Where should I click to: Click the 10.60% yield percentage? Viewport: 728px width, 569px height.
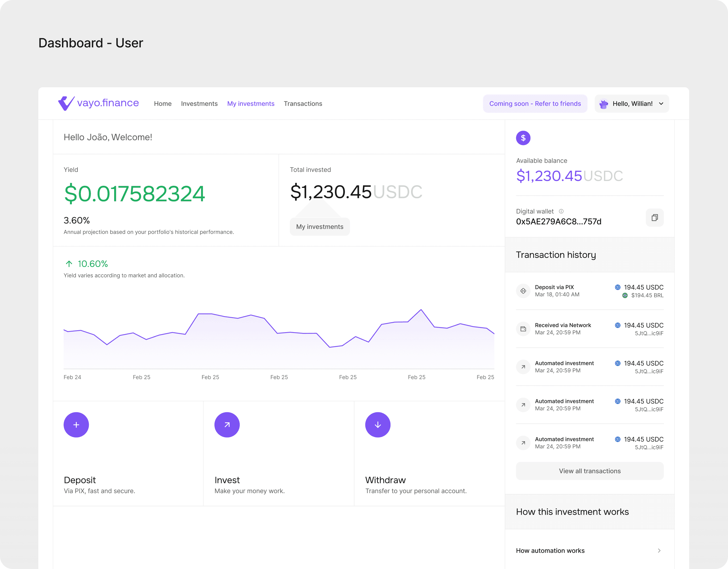[x=93, y=264]
